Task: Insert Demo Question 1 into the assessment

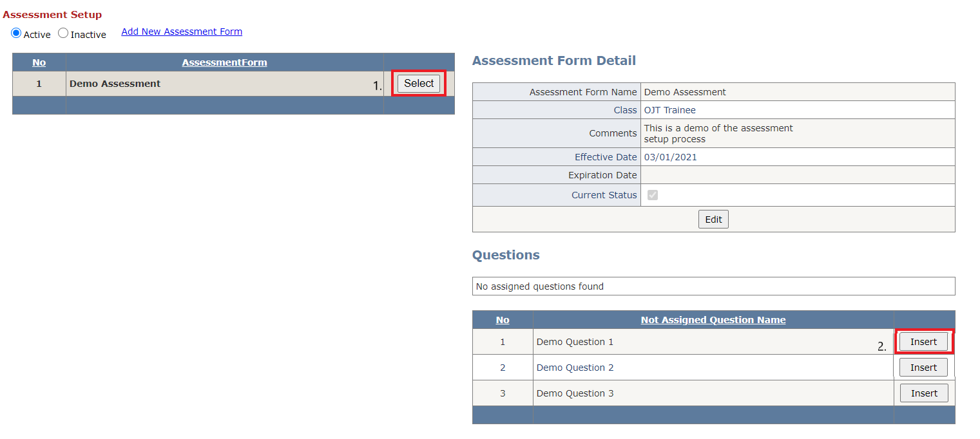Action: [x=923, y=342]
